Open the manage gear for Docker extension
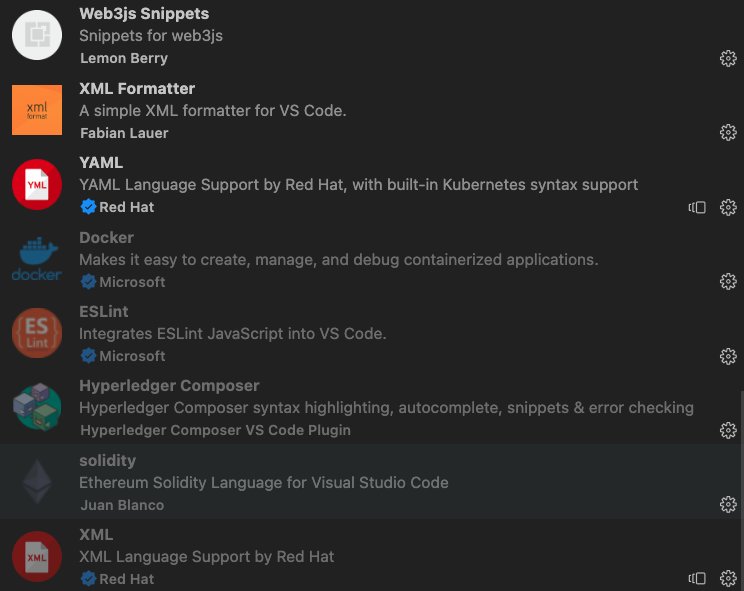The height and width of the screenshot is (591, 744). pyautogui.click(x=728, y=281)
